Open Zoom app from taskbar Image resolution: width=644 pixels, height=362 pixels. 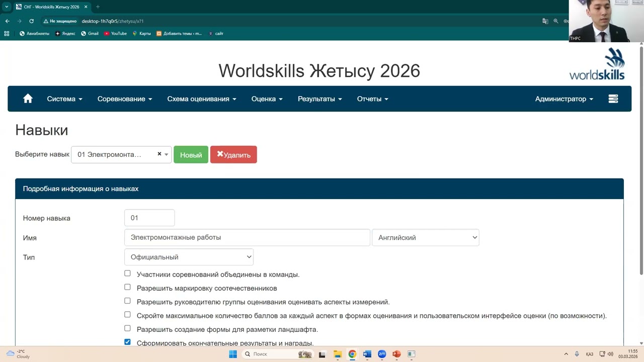click(382, 354)
